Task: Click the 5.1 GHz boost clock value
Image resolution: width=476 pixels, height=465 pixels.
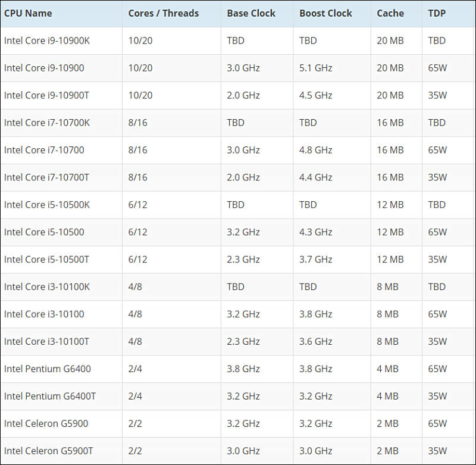Action: 316,68
